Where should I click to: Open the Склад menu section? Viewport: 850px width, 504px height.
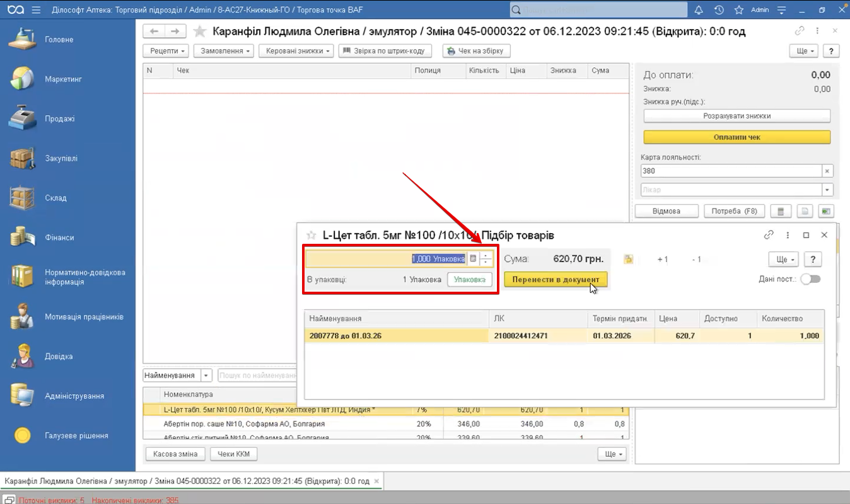[x=55, y=198]
